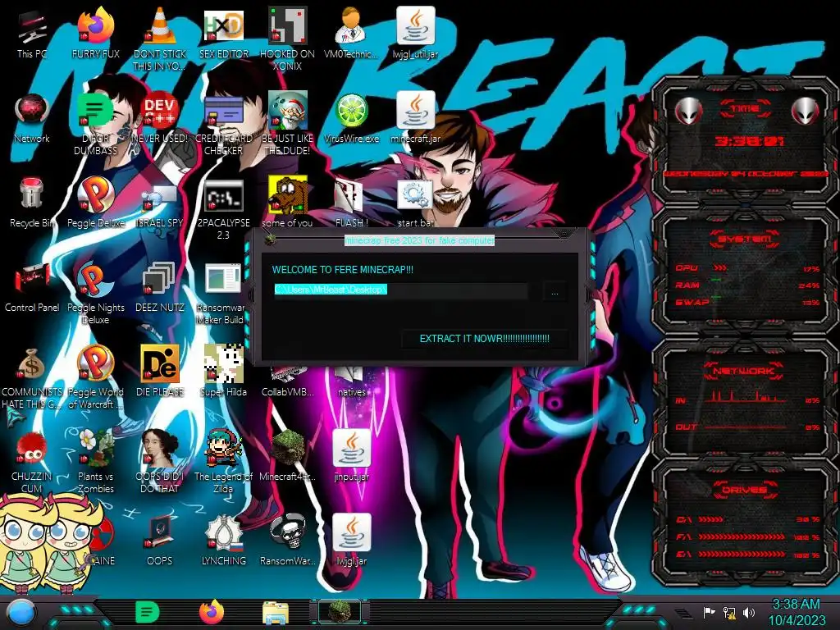
Task: Switch to the Minecraft block taskbar window
Action: [340, 612]
